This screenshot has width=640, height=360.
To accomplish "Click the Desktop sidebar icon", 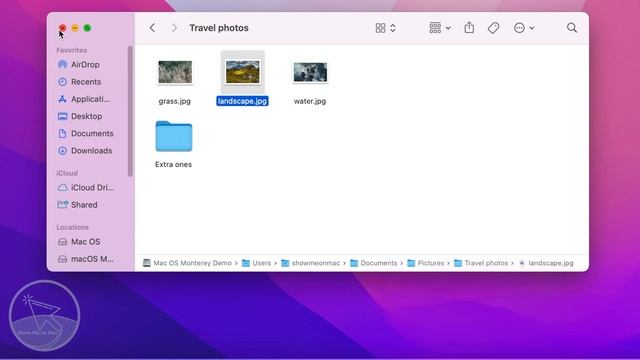I will pyautogui.click(x=62, y=116).
